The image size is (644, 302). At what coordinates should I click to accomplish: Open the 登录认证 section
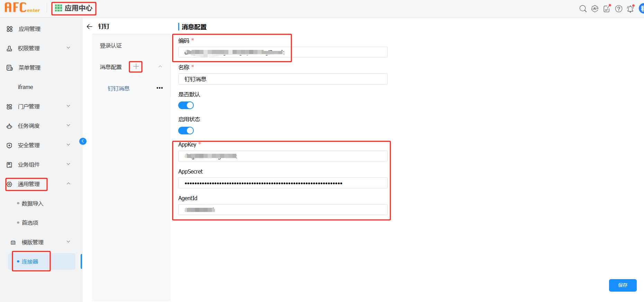click(111, 46)
